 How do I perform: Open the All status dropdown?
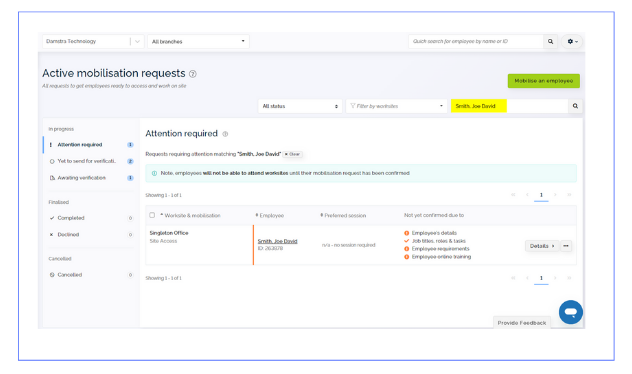pyautogui.click(x=300, y=106)
